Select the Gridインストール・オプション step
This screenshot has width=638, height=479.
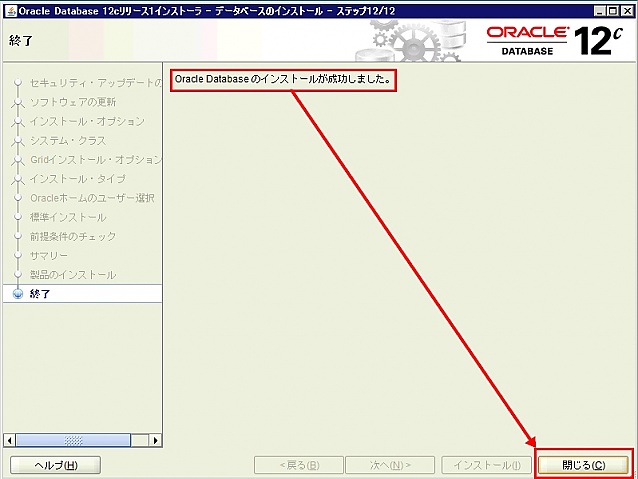click(96, 160)
